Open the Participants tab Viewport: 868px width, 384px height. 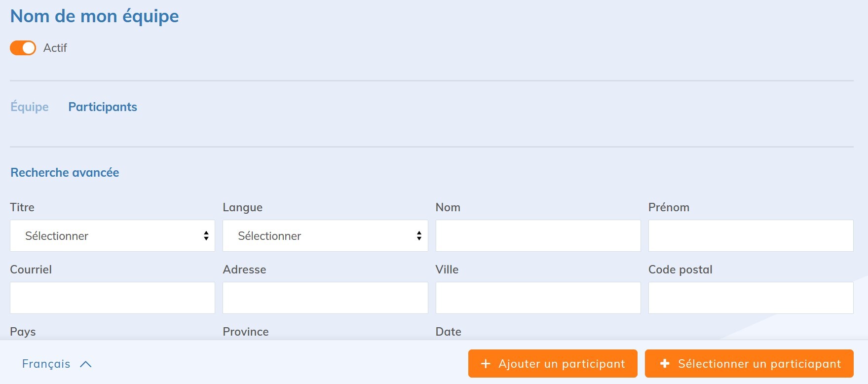[x=103, y=107]
